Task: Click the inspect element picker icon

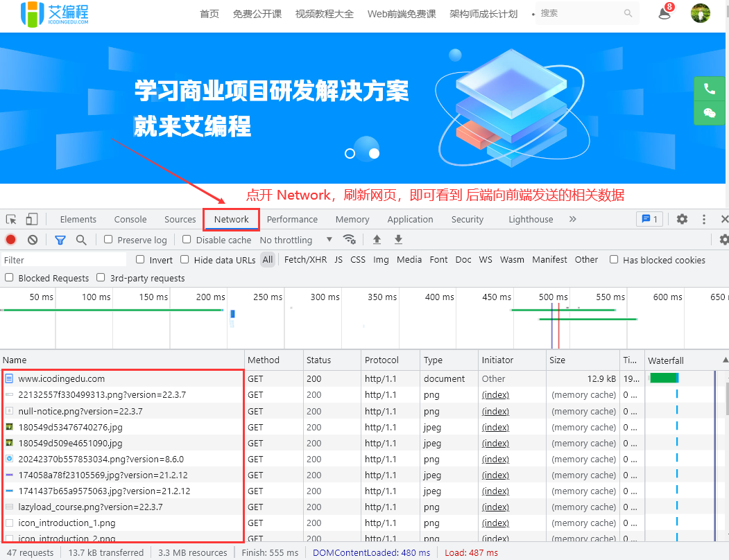Action: coord(11,219)
